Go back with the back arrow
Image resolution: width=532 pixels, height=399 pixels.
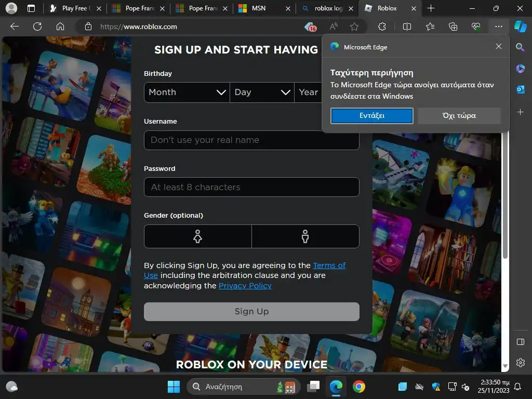[14, 26]
